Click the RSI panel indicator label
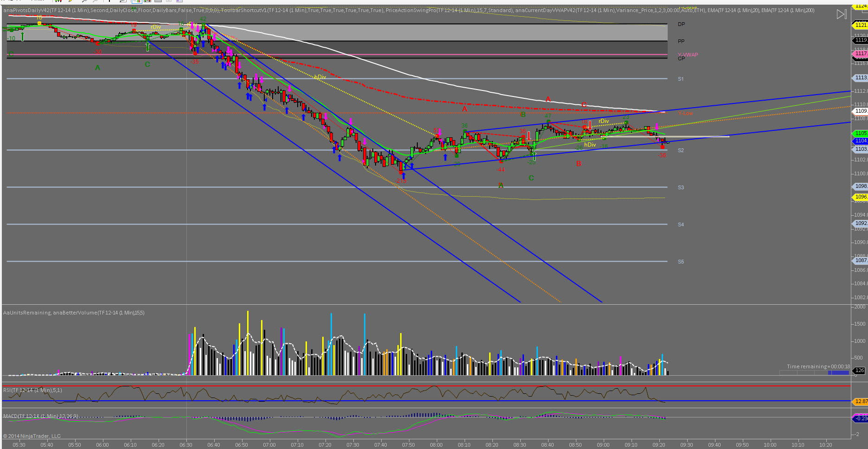This screenshot has height=449, width=868. tap(32, 390)
